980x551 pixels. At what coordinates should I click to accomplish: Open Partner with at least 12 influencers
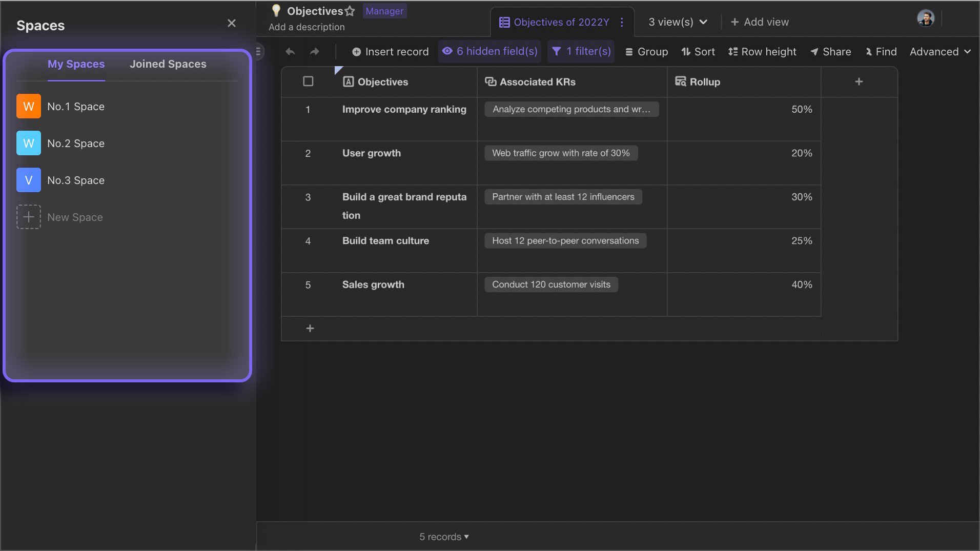pyautogui.click(x=563, y=197)
